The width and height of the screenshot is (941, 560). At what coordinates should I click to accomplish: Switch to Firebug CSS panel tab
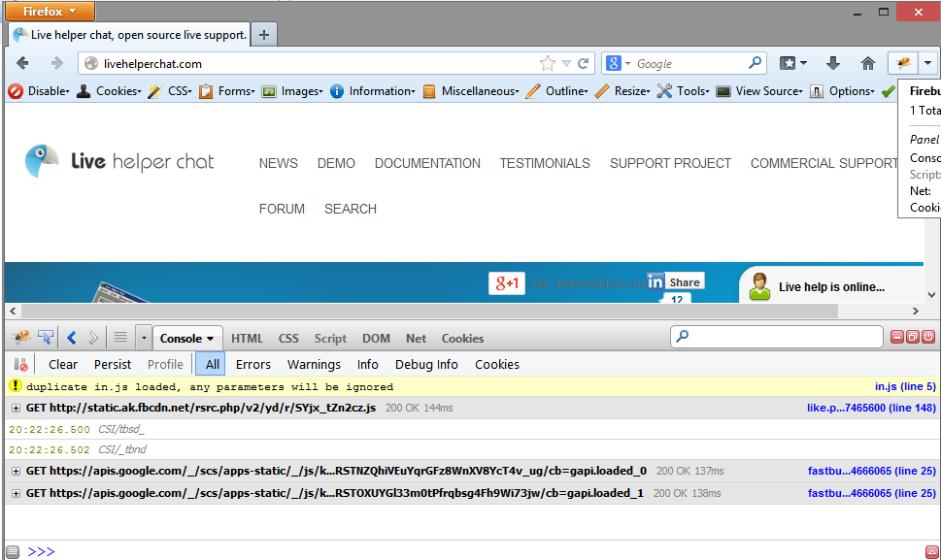(288, 338)
